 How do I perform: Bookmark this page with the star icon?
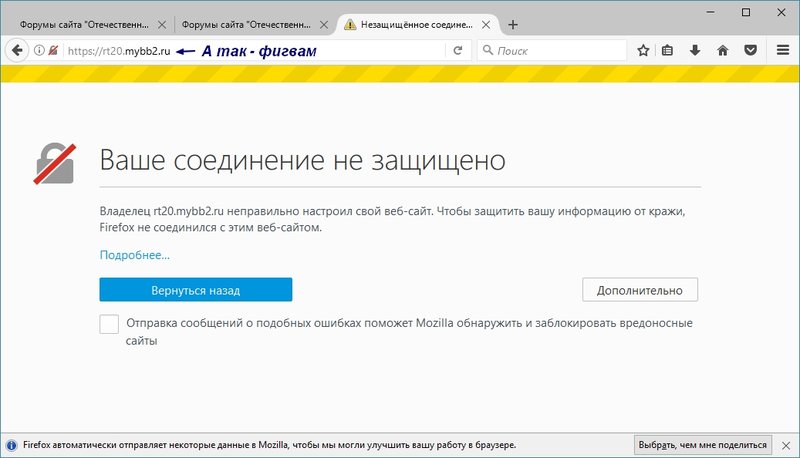coord(643,50)
